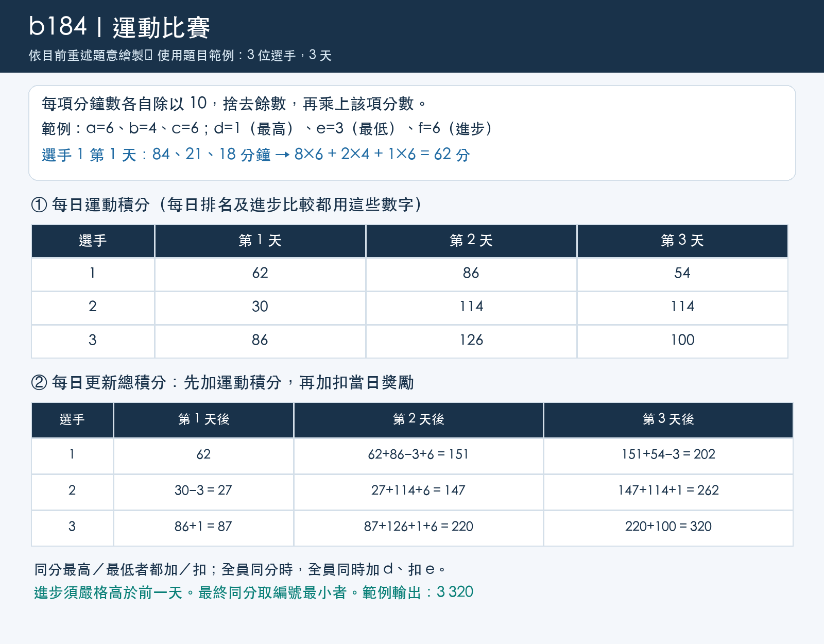Click the title "b184 | 運動比賽"
Image resolution: width=824 pixels, height=644 pixels.
(119, 27)
